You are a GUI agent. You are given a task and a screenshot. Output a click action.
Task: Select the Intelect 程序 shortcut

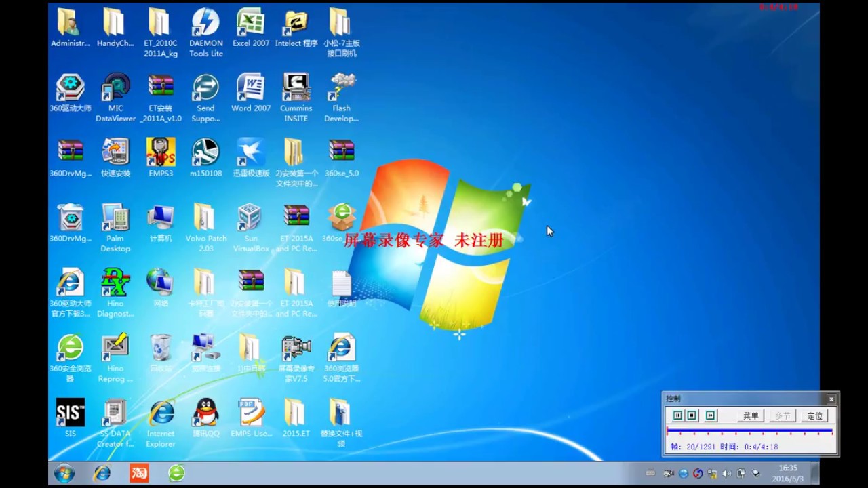[x=296, y=27]
